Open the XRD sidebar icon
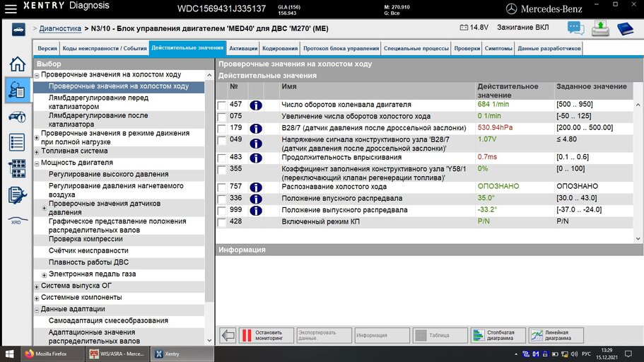 [x=17, y=221]
